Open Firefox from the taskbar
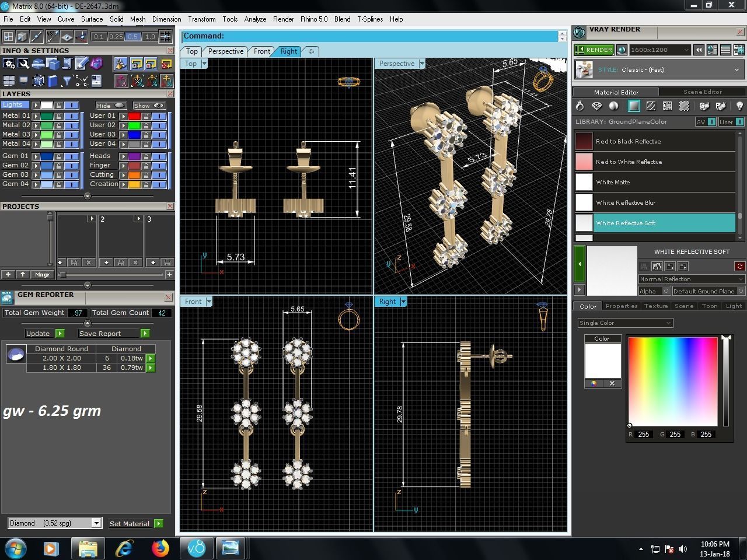The width and height of the screenshot is (747, 560). tap(160, 548)
